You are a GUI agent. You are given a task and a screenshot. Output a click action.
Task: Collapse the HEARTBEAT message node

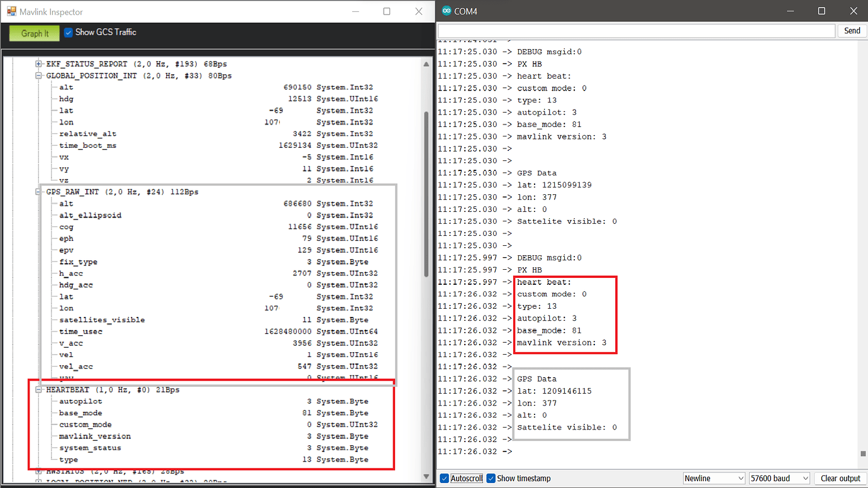click(38, 389)
